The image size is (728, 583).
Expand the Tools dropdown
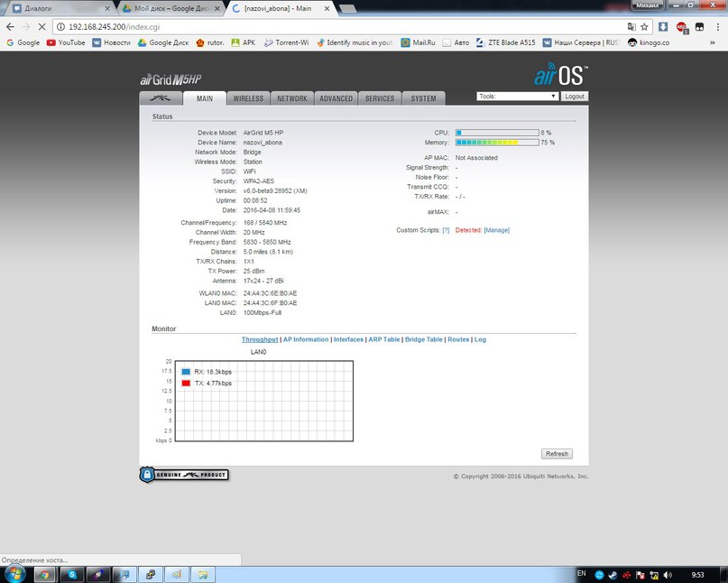pos(517,97)
